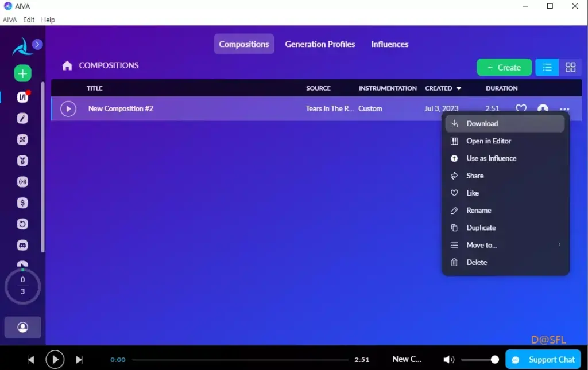The image size is (588, 370).
Task: Click the main play button in the player bar
Action: point(55,360)
